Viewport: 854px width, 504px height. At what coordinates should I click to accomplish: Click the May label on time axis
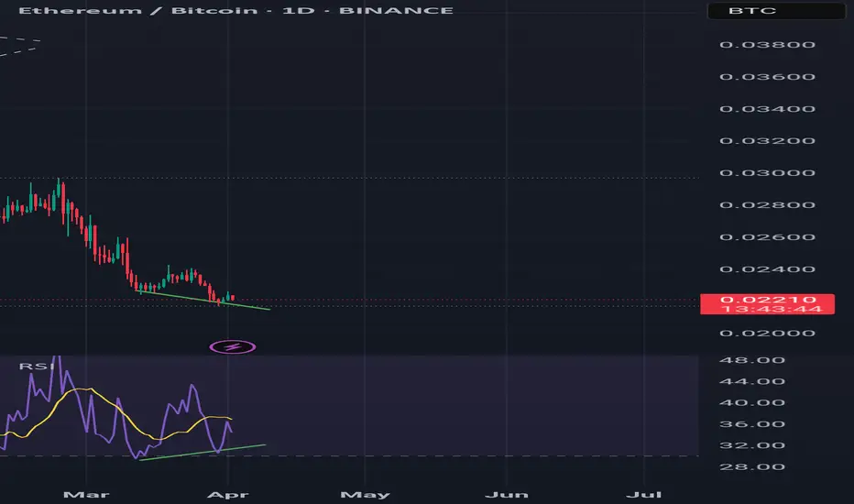(x=365, y=495)
